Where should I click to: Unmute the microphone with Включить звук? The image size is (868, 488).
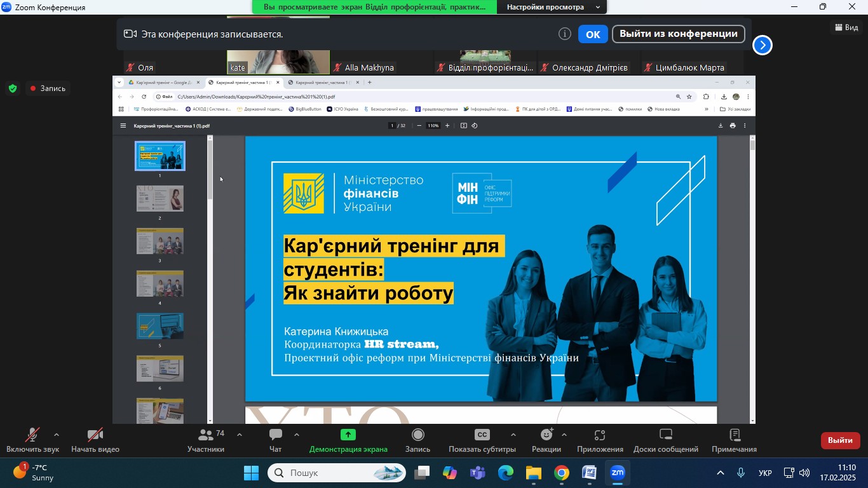click(x=32, y=440)
